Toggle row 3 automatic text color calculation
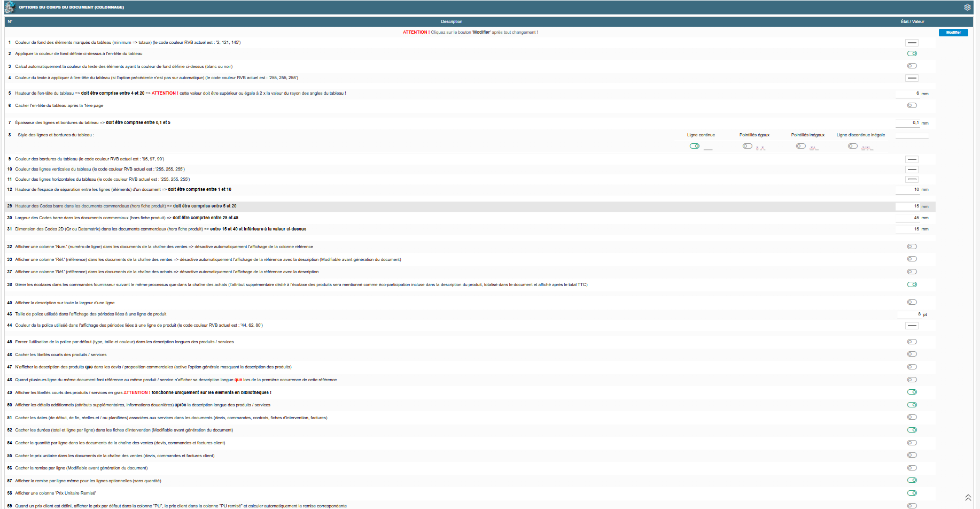980x509 pixels. [x=912, y=66]
